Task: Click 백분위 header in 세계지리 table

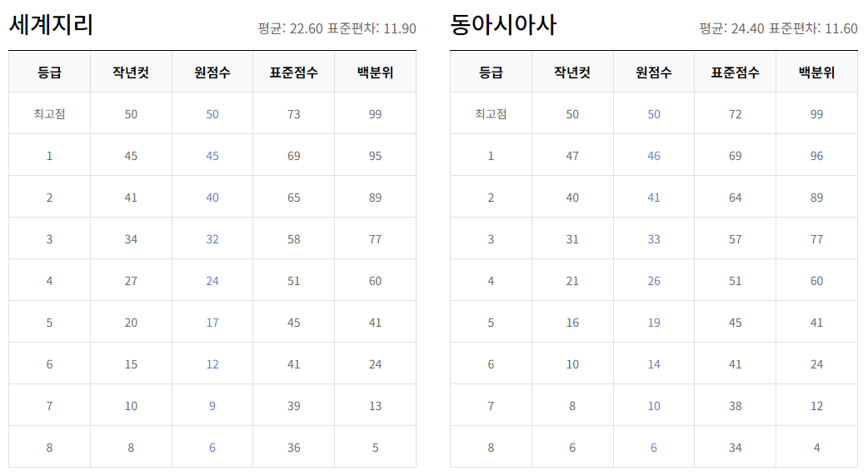Action: coord(376,72)
